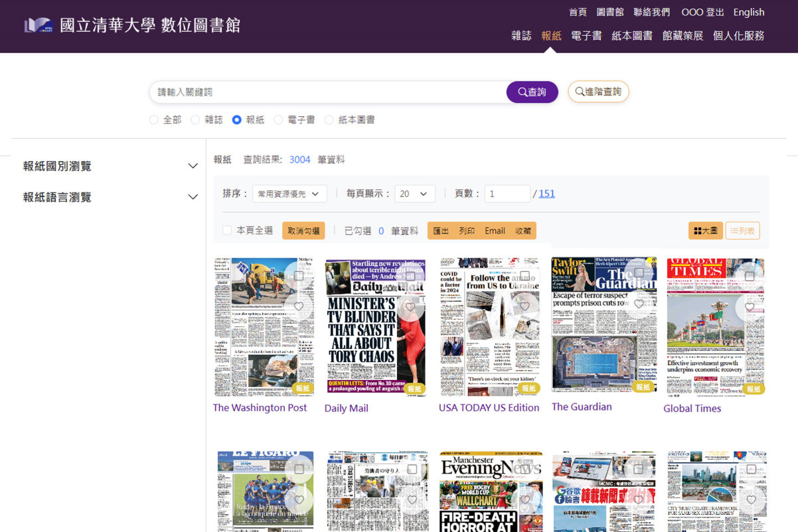This screenshot has width=798, height=532.
Task: Select Daily Mail checkbox
Action: 410,275
